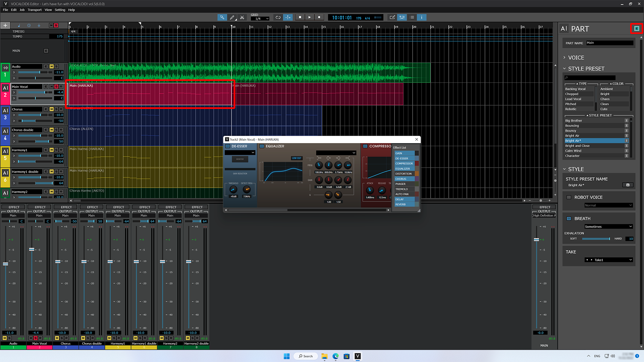Solo the Main Vocal track
The image size is (644, 362).
pyautogui.click(x=56, y=86)
